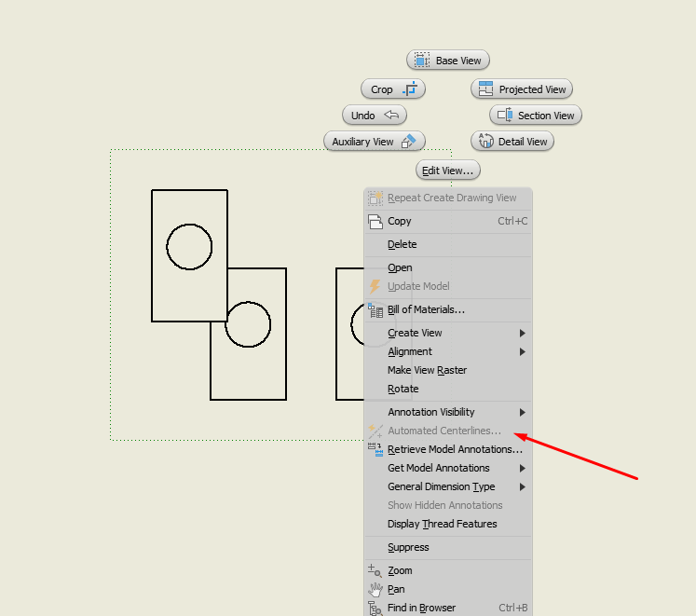Click the Pan hand icon
The image size is (696, 616).
coord(375,589)
